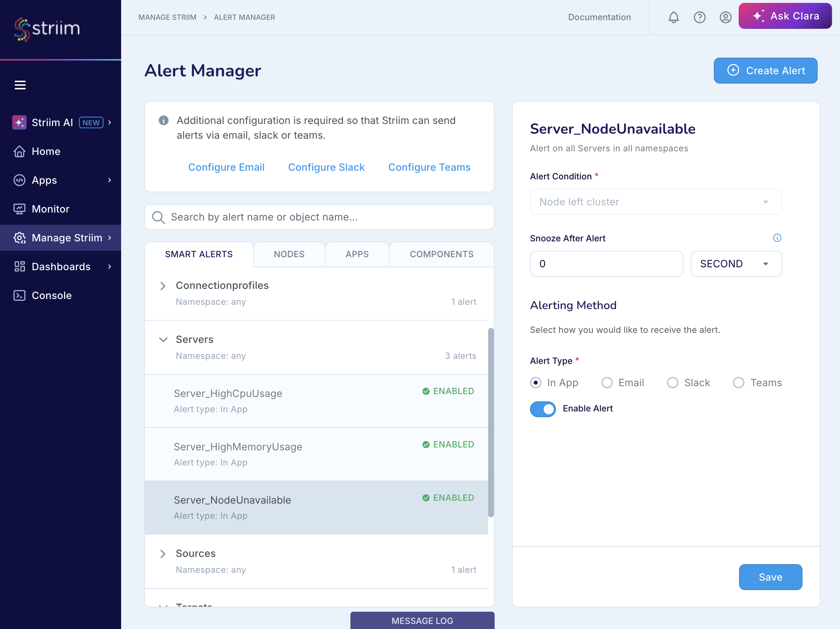Click the Dashboards grid icon

click(x=19, y=267)
